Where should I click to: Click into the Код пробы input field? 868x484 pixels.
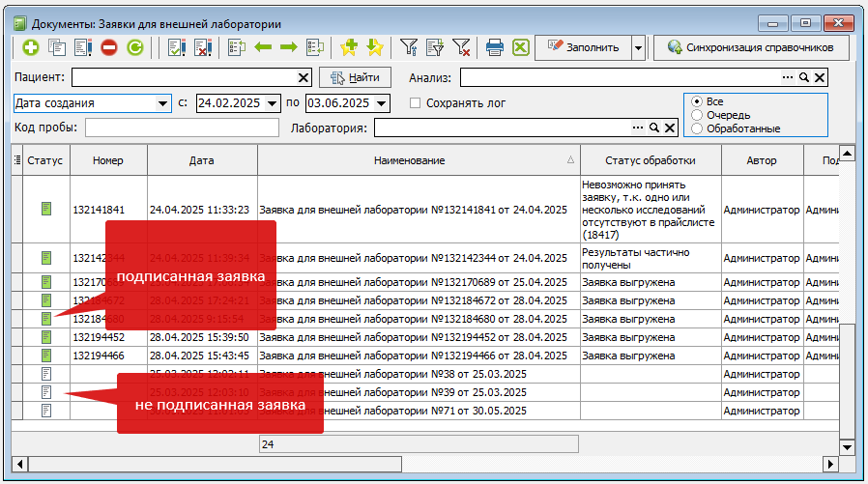[182, 128]
